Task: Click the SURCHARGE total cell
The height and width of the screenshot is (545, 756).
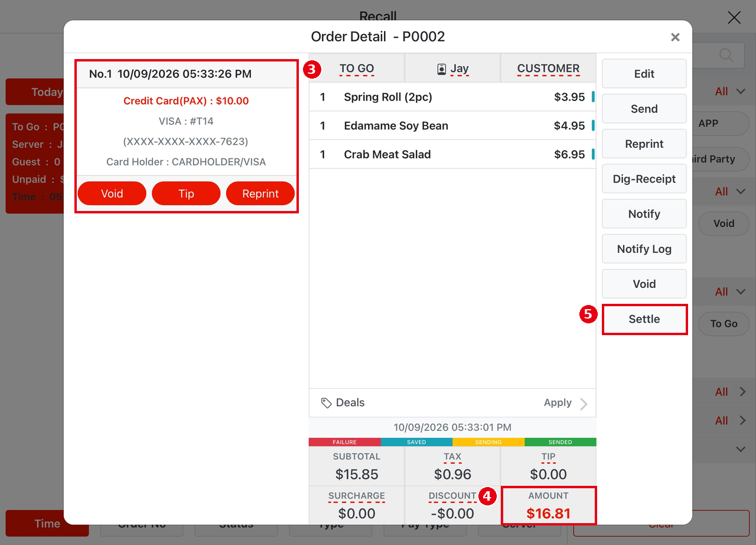Action: (x=357, y=505)
